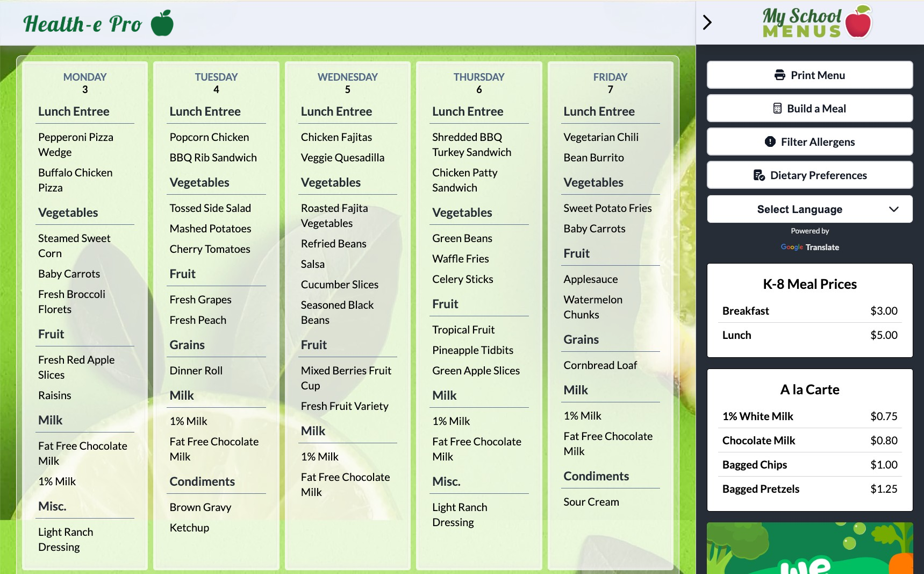Click the Build a Meal button
The image size is (924, 574).
(x=810, y=108)
